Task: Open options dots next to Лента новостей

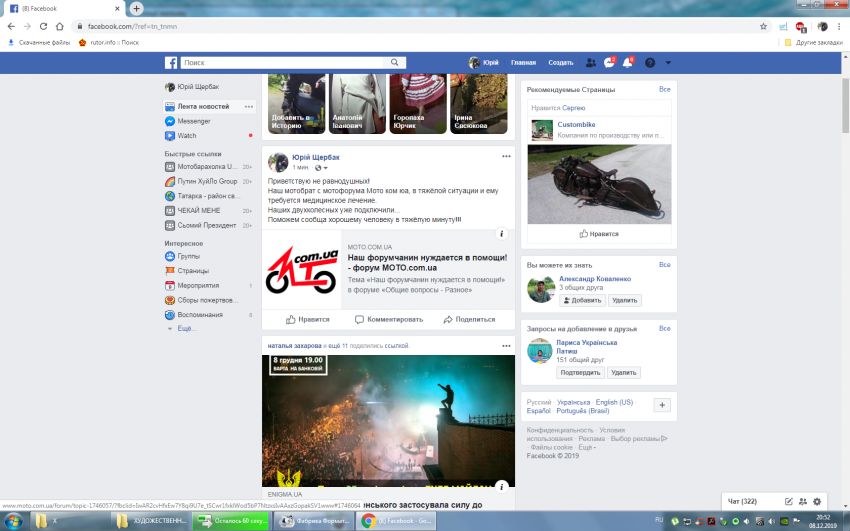Action: pos(249,107)
